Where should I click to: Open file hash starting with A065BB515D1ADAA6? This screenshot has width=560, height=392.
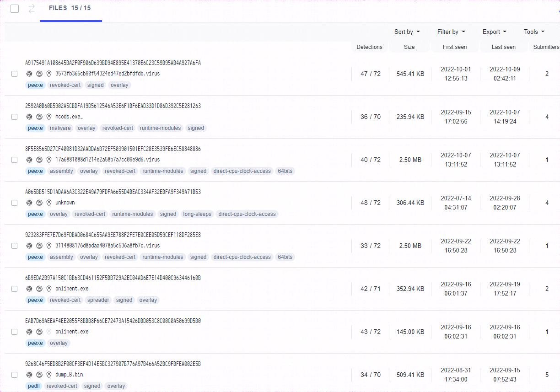(x=113, y=192)
